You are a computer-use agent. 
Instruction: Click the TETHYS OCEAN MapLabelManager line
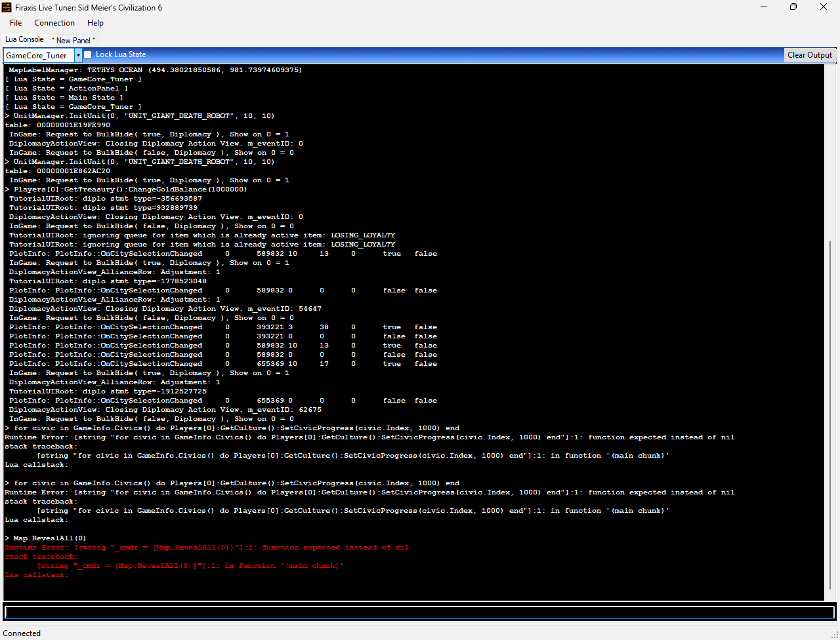[x=155, y=70]
